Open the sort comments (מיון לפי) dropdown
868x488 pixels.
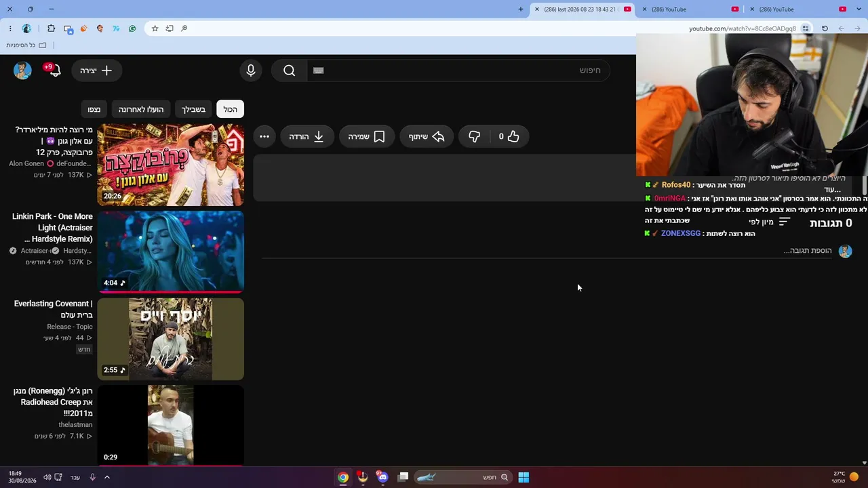[770, 222]
